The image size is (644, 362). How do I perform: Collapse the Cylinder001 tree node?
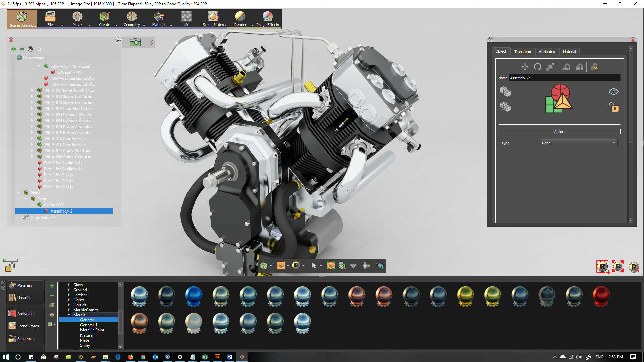pyautogui.click(x=32, y=205)
